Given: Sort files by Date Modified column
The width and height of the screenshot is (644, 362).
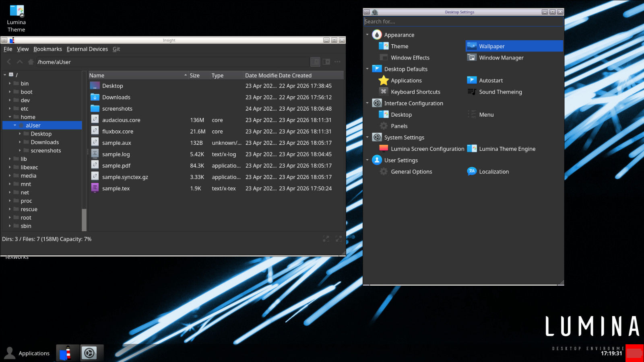Looking at the screenshot, I should coord(261,75).
